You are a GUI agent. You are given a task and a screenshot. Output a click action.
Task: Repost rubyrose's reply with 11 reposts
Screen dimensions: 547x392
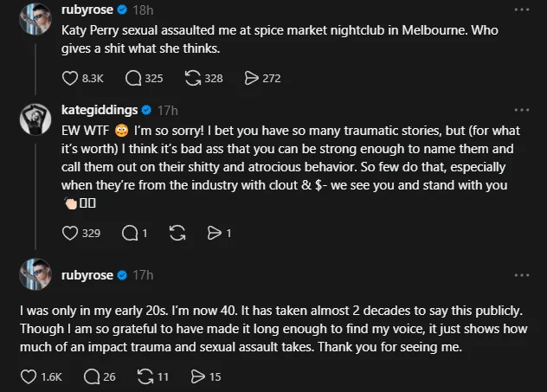pos(145,376)
